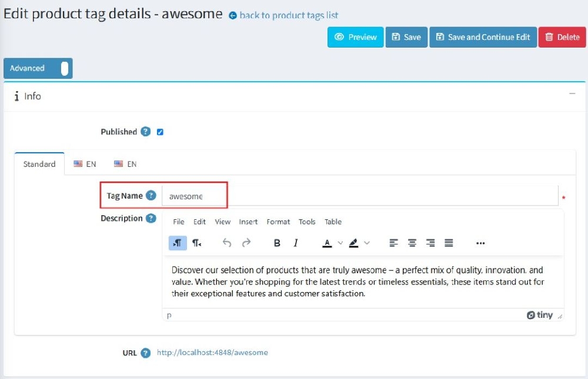Apply text color with A icon
Image resolution: width=588 pixels, height=379 pixels.
(327, 243)
